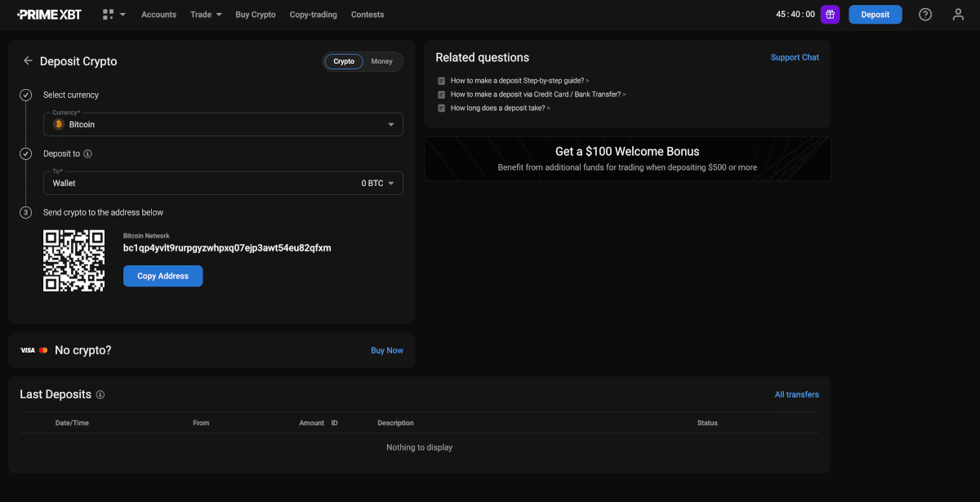Expand the To Wallet dropdown

pos(223,183)
